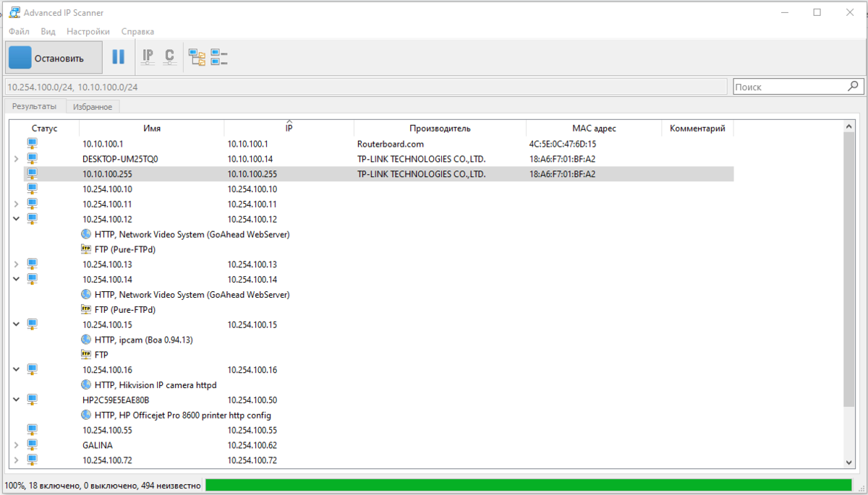Expand the DESKTOP-UM25TQ0 row
Screen dimensions: 868x495
pyautogui.click(x=16, y=159)
